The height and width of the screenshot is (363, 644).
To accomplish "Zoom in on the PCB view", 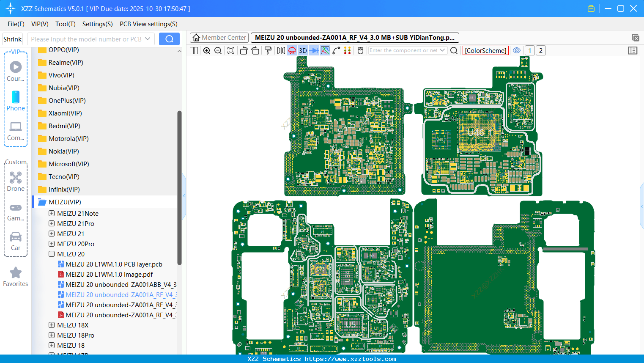I will click(x=207, y=50).
